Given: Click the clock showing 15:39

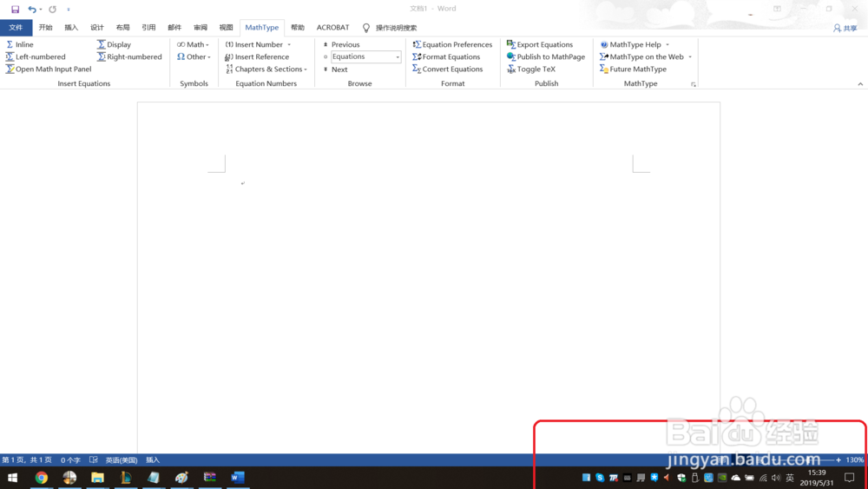Looking at the screenshot, I should (817, 472).
